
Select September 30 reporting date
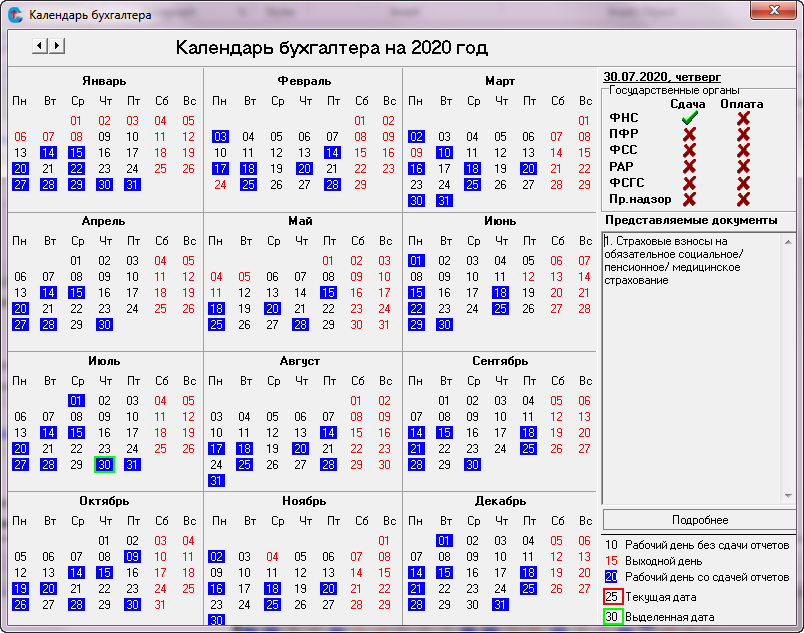pyautogui.click(x=472, y=464)
